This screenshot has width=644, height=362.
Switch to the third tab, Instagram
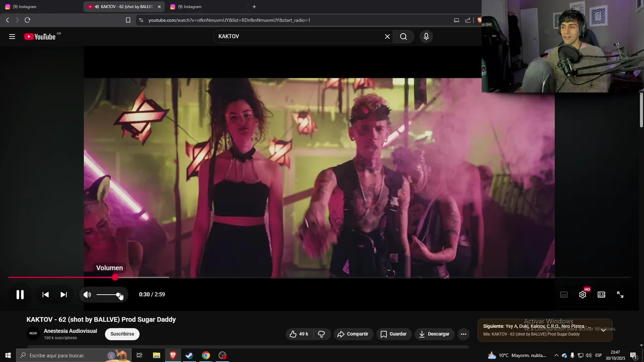pos(206,7)
